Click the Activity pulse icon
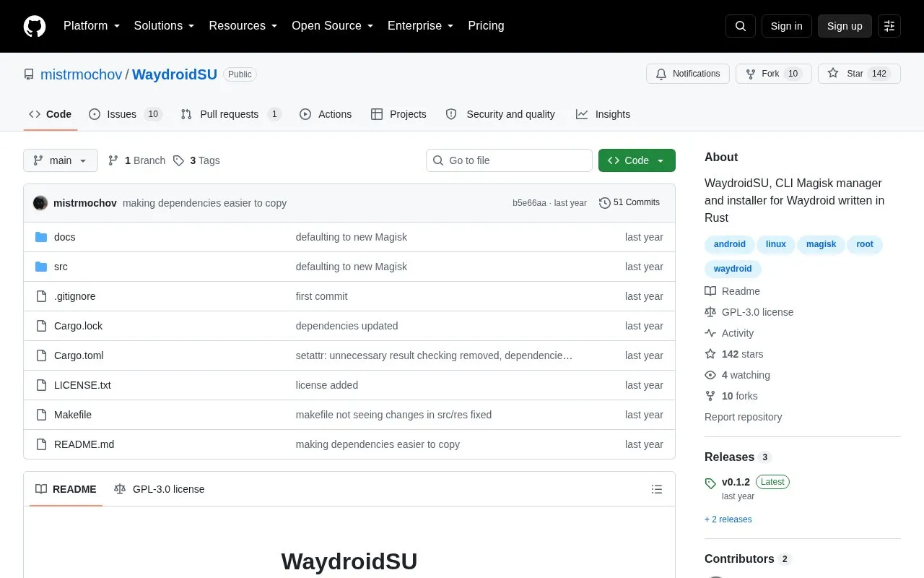The width and height of the screenshot is (924, 578). [x=710, y=333]
